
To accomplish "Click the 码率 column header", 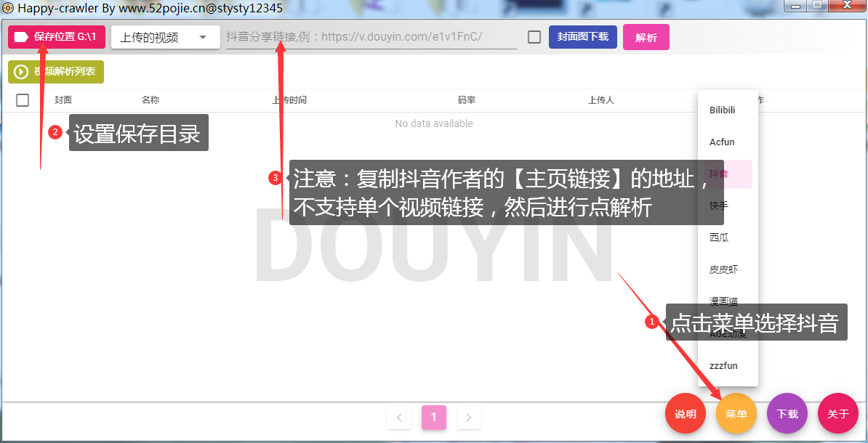I will (467, 100).
